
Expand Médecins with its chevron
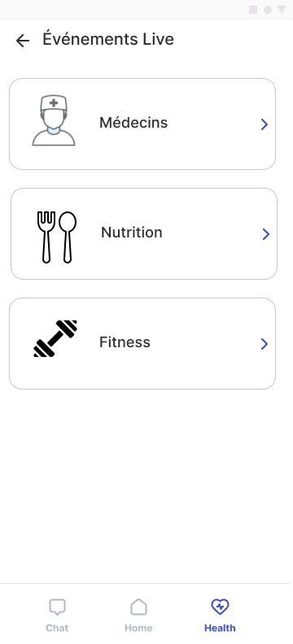coord(265,124)
